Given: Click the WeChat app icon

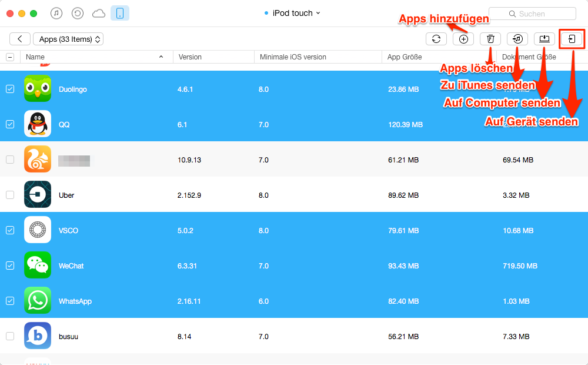Looking at the screenshot, I should 38,265.
